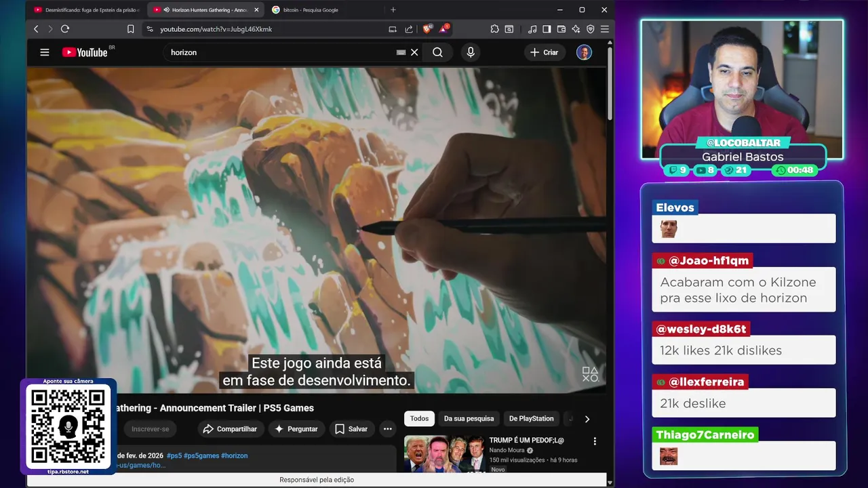The height and width of the screenshot is (488, 868).
Task: Click the @LOCOBALTAR streamer handle
Action: tap(743, 143)
